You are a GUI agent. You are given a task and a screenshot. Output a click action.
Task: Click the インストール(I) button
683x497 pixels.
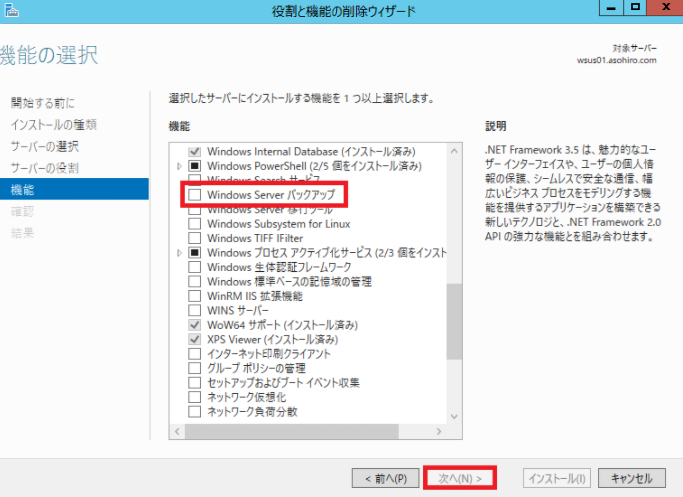557,478
